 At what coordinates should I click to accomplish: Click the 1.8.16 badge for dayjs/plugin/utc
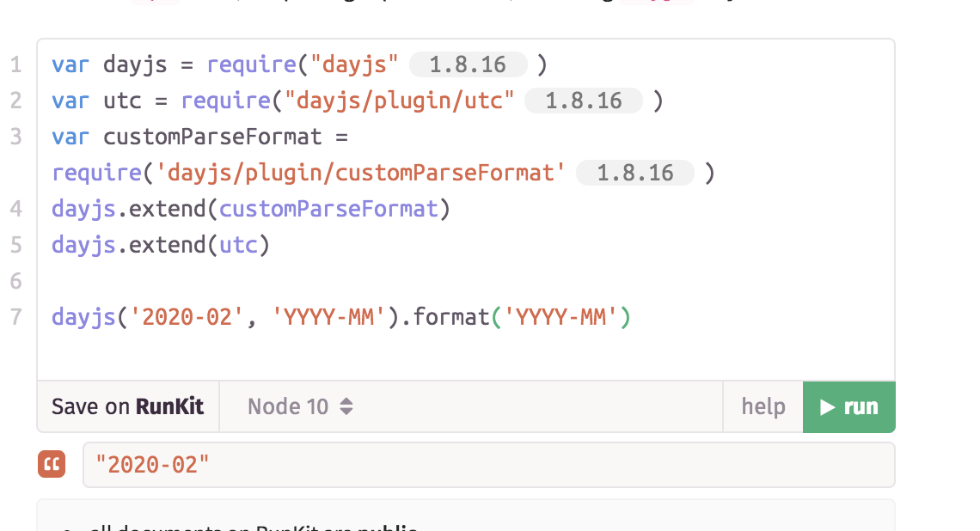coord(583,100)
